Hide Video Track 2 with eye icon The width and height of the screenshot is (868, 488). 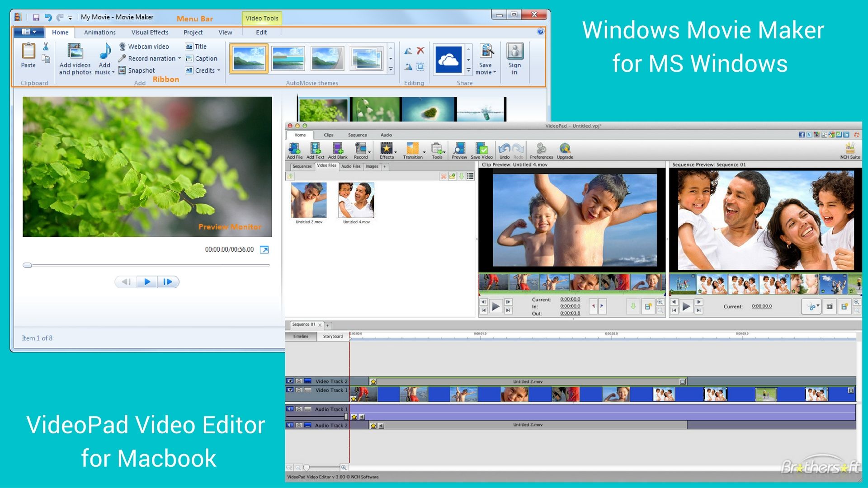[290, 381]
